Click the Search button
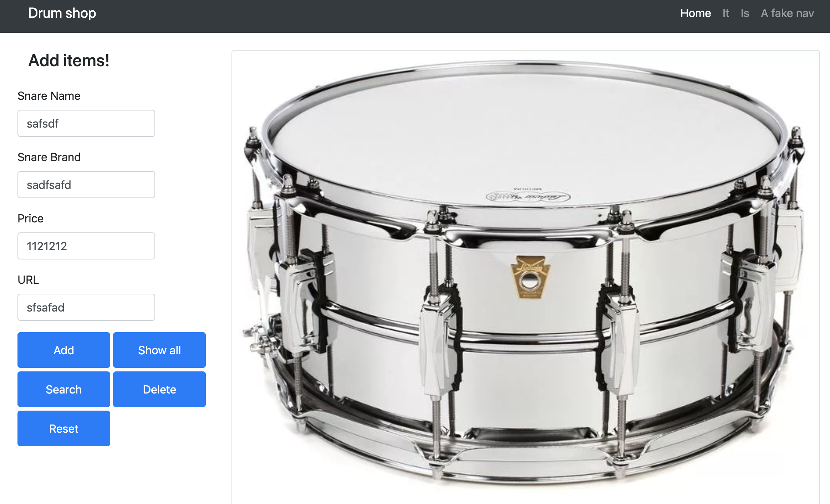This screenshot has height=504, width=830. [x=64, y=389]
